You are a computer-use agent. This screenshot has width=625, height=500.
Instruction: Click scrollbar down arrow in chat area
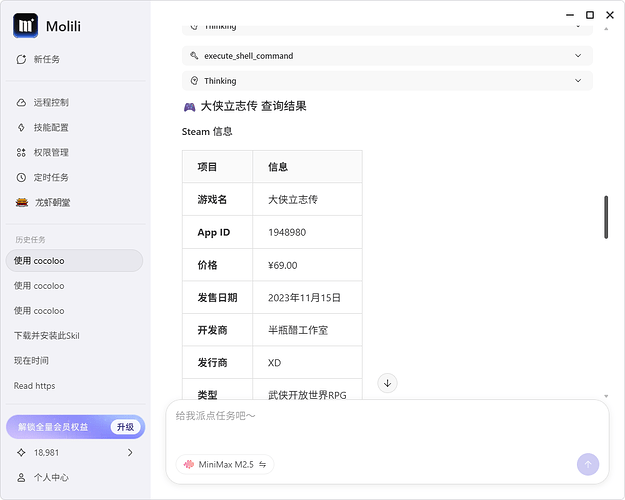606,396
